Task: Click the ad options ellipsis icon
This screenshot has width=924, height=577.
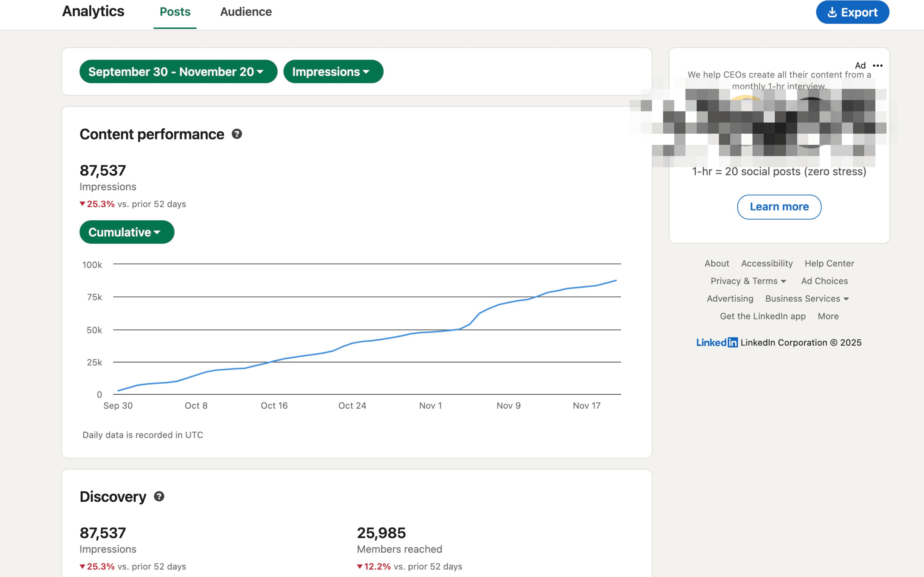Action: [x=877, y=66]
